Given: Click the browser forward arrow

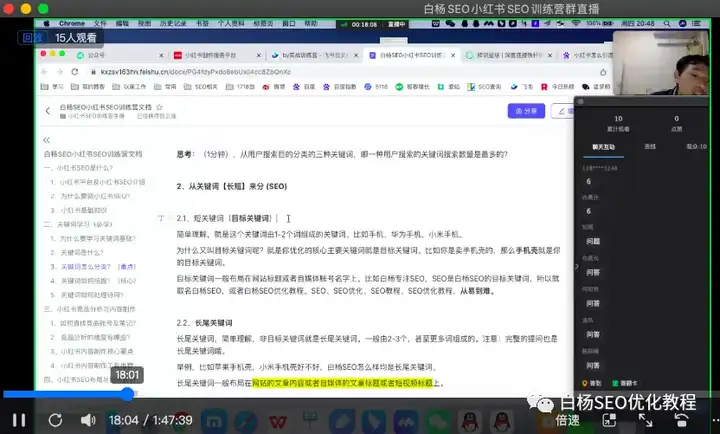Looking at the screenshot, I should point(60,72).
